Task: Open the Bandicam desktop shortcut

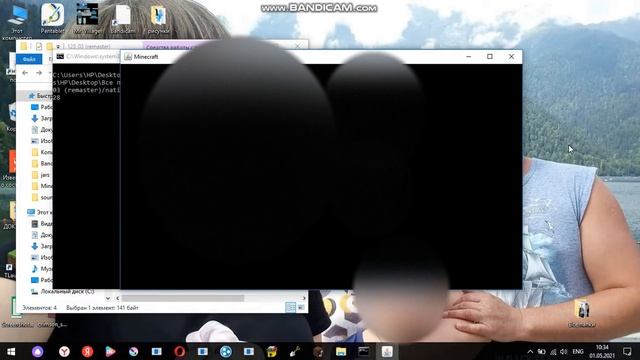Action: [x=122, y=18]
